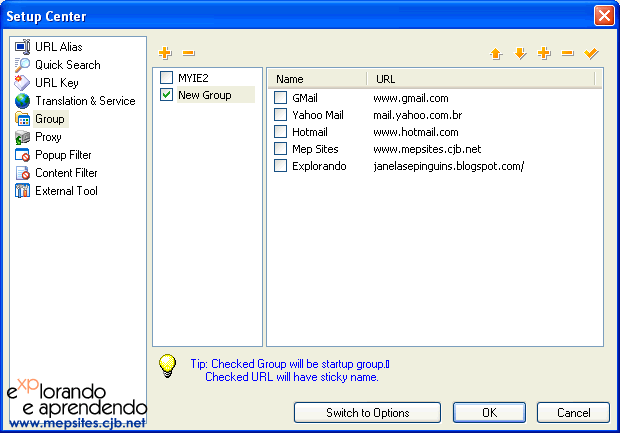Select the GMail row name

tap(305, 98)
